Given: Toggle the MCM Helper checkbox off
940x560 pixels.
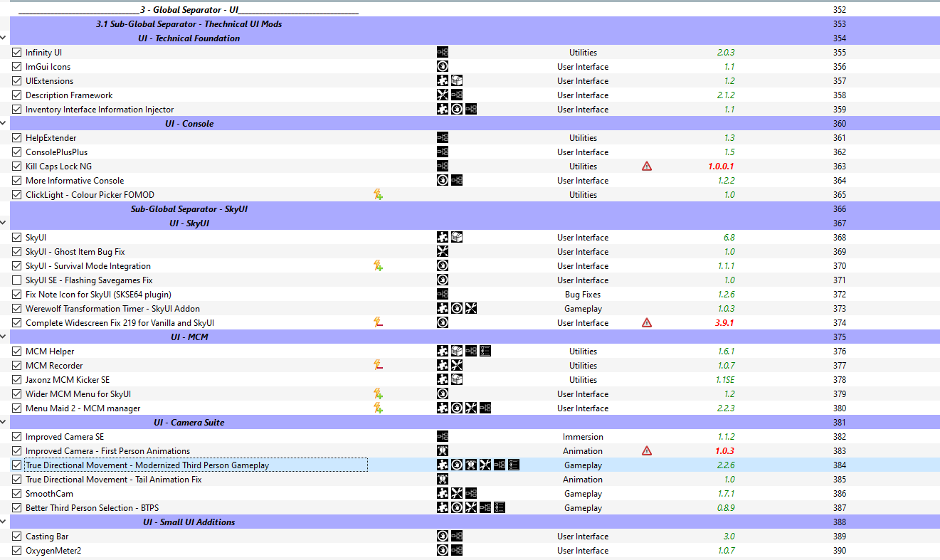Looking at the screenshot, I should pos(17,352).
